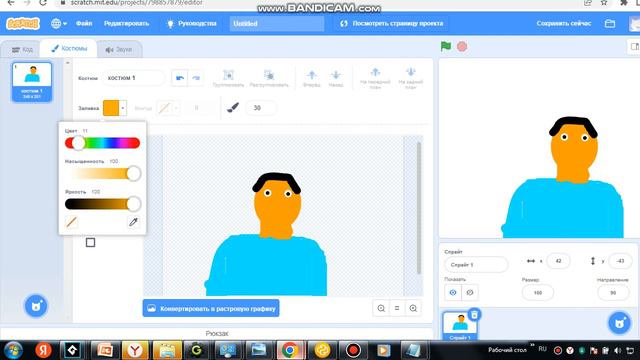The height and width of the screenshot is (360, 640).
Task: Open PowerPoint from the taskbar
Action: (x=104, y=351)
